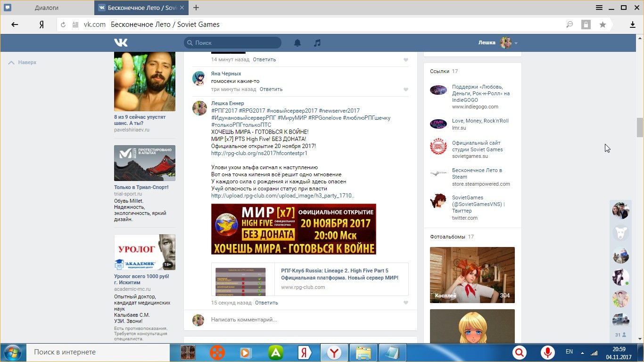Viewport: 644px width, 362px height.
Task: Open the file explorer folder on taskbar
Action: 363,353
